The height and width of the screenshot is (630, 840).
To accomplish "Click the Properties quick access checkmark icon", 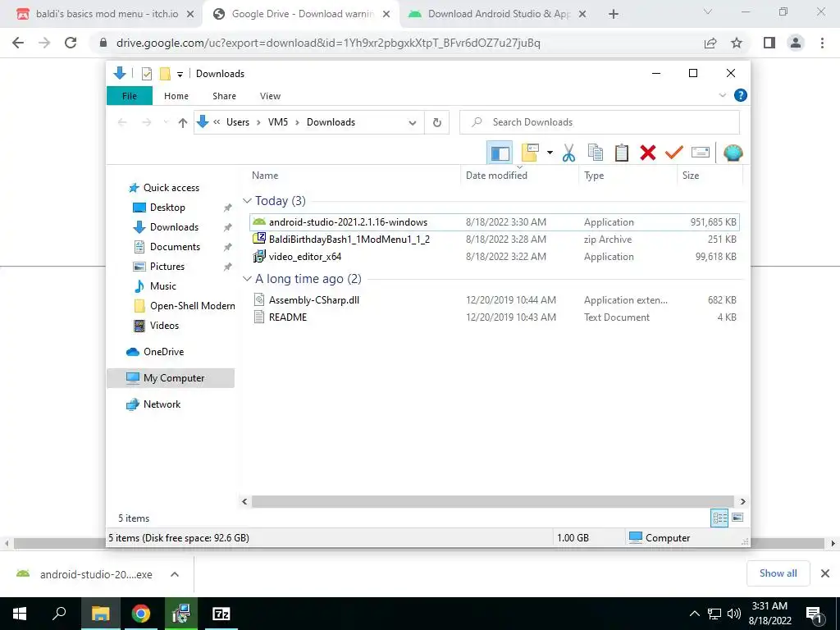I will point(146,74).
